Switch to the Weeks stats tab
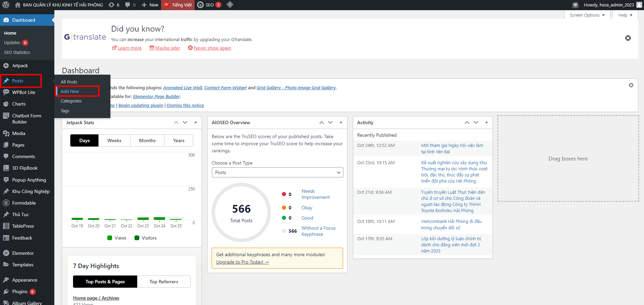The width and height of the screenshot is (644, 305). click(x=114, y=140)
